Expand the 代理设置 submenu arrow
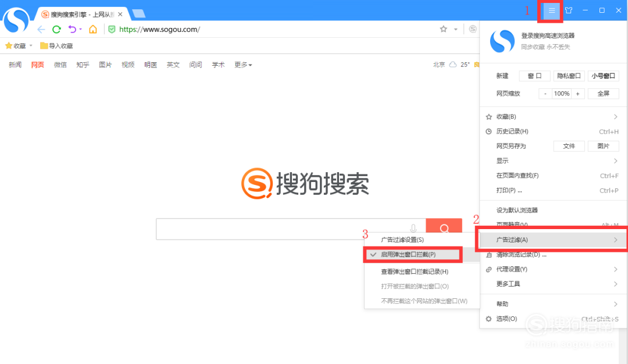 616,269
